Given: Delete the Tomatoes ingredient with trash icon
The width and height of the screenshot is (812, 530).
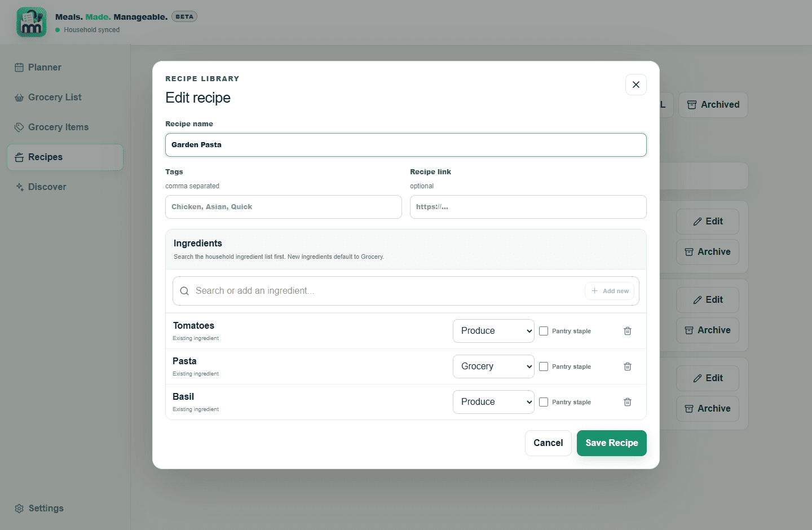Looking at the screenshot, I should 628,331.
